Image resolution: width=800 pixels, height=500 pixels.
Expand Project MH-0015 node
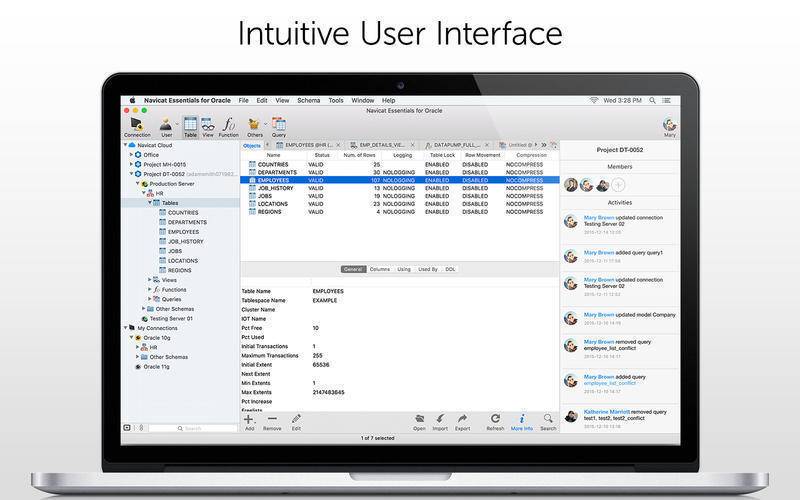click(x=131, y=164)
